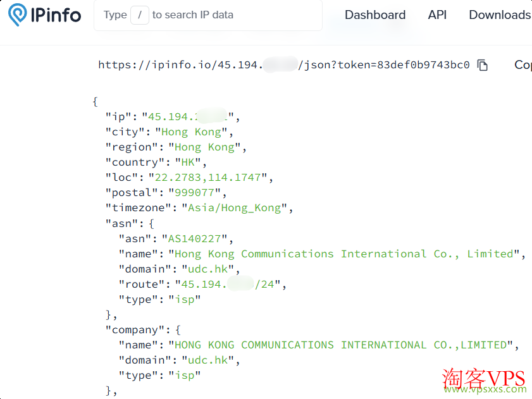Open the Dashboard navigation item
This screenshot has width=532, height=399.
pos(374,15)
